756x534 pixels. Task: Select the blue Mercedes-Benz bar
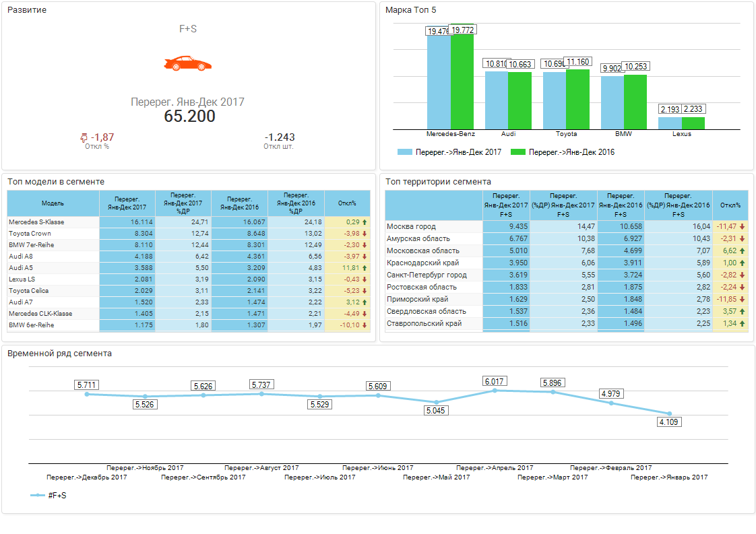439,81
